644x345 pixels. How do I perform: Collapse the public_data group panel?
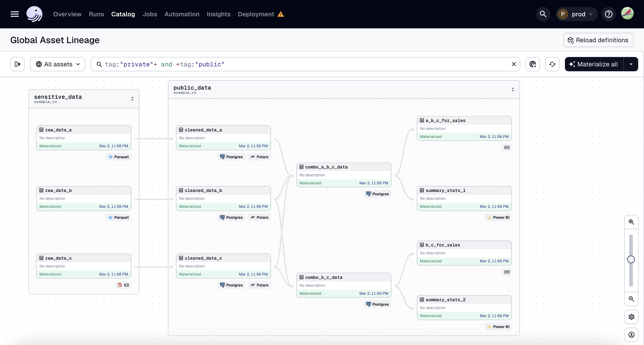click(513, 89)
